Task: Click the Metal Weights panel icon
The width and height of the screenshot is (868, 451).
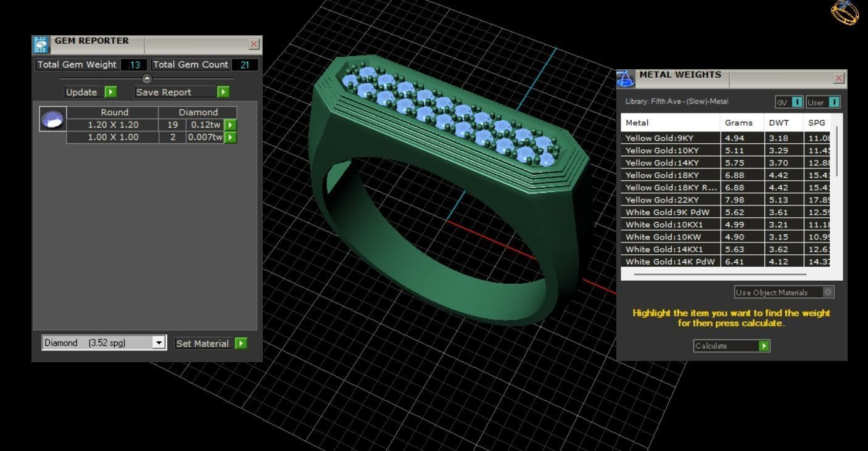Action: click(x=626, y=78)
